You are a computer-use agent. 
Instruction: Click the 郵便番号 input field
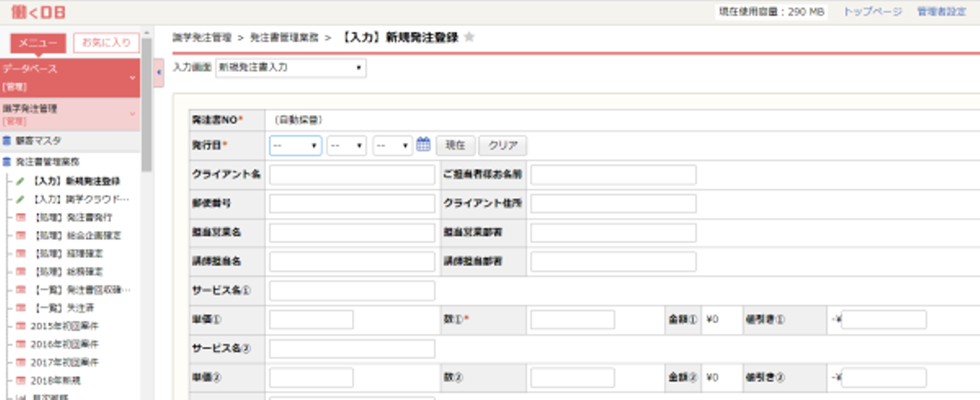[352, 203]
